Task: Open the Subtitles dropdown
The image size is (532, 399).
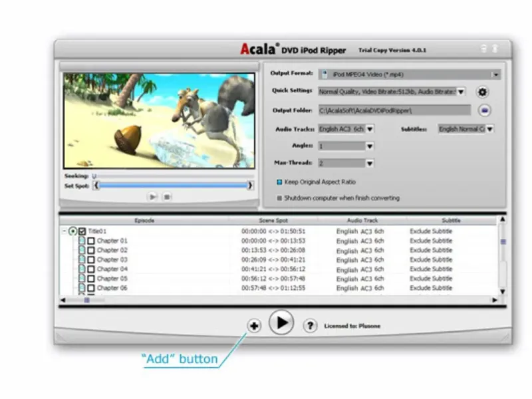Action: click(489, 129)
